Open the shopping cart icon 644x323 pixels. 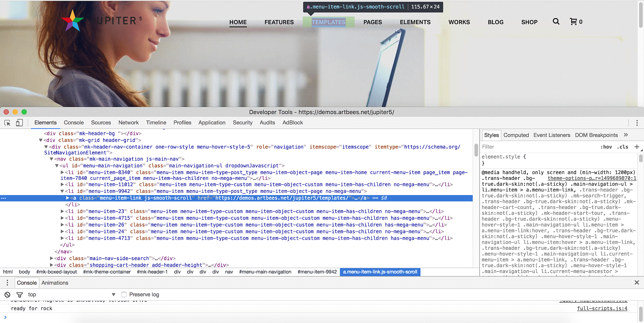pos(573,22)
